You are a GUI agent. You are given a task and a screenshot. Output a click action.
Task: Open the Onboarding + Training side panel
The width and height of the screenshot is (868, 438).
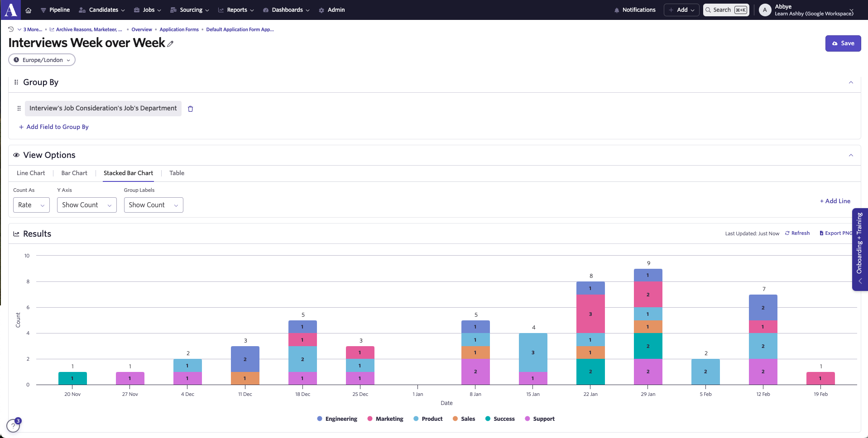coord(859,249)
